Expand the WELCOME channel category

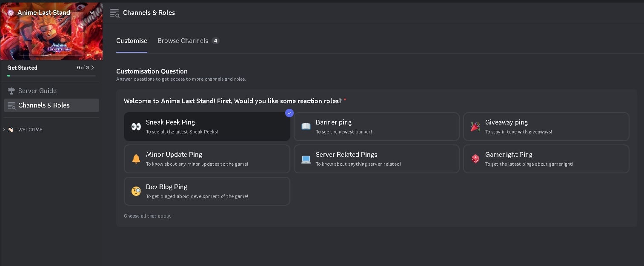pos(4,130)
